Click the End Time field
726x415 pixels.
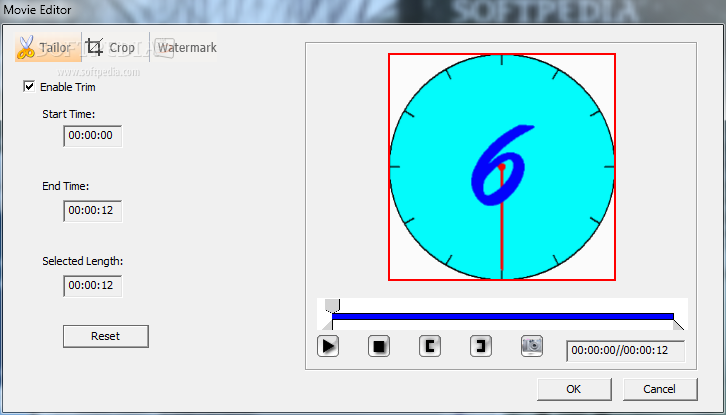click(x=93, y=211)
